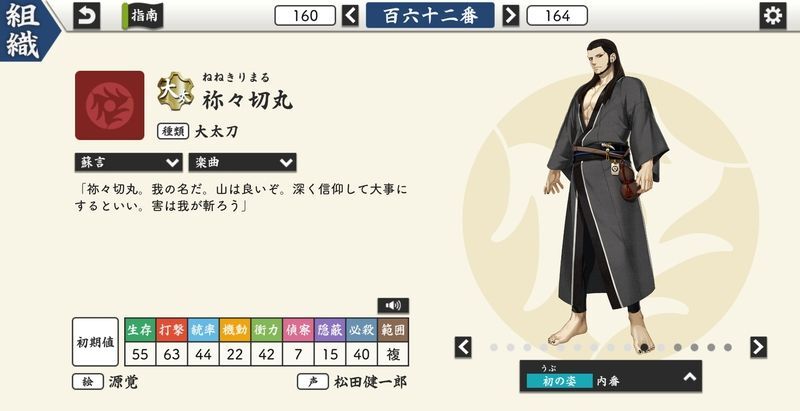
Task: Open the 楽曲 dropdown
Action: pos(242,163)
